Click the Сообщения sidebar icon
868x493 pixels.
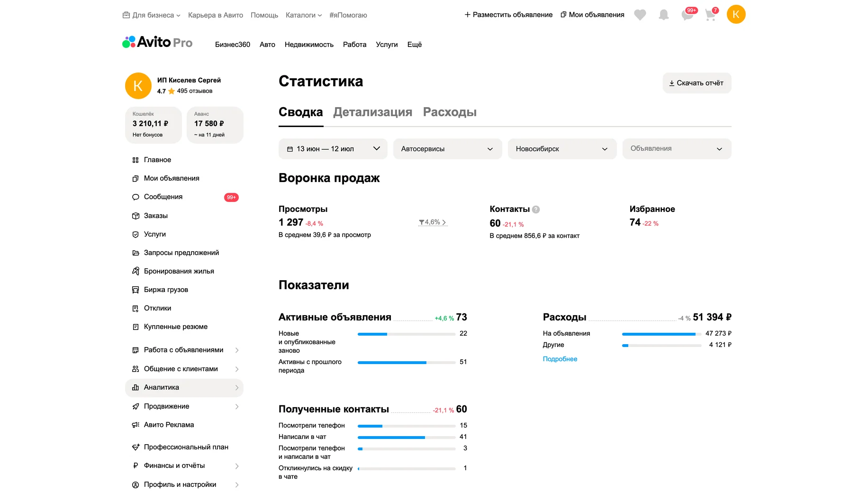tap(136, 197)
